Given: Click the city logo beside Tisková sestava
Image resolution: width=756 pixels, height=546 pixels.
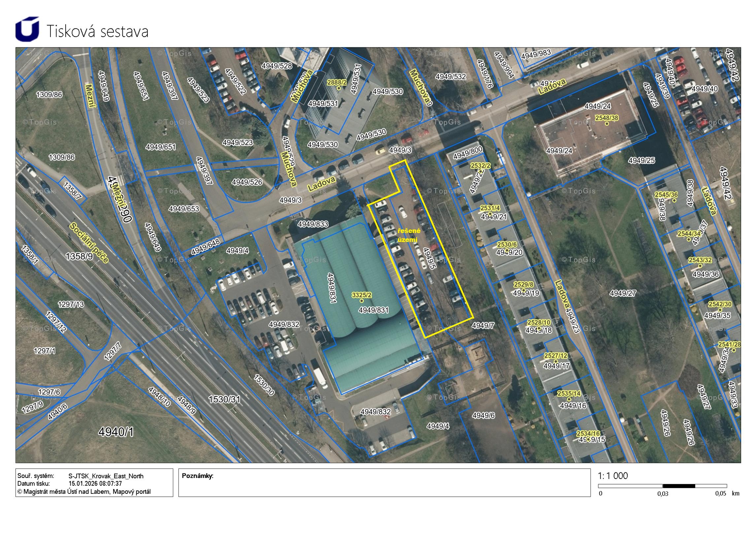Looking at the screenshot, I should click(x=27, y=29).
